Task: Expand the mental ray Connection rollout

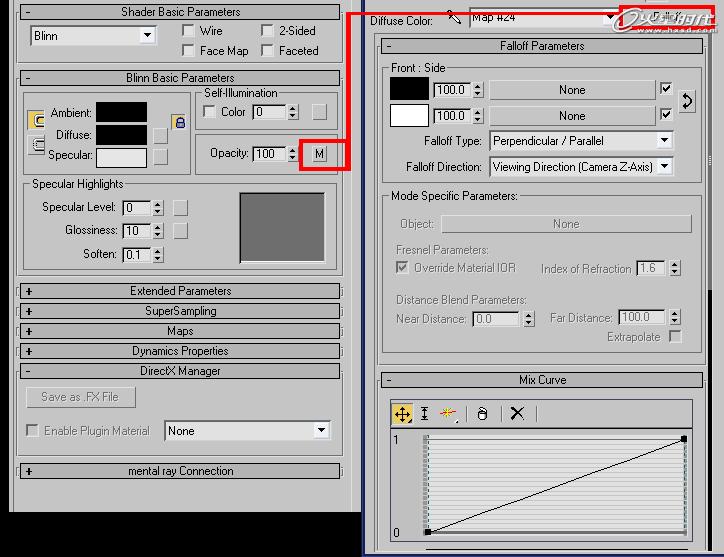Action: (180, 471)
